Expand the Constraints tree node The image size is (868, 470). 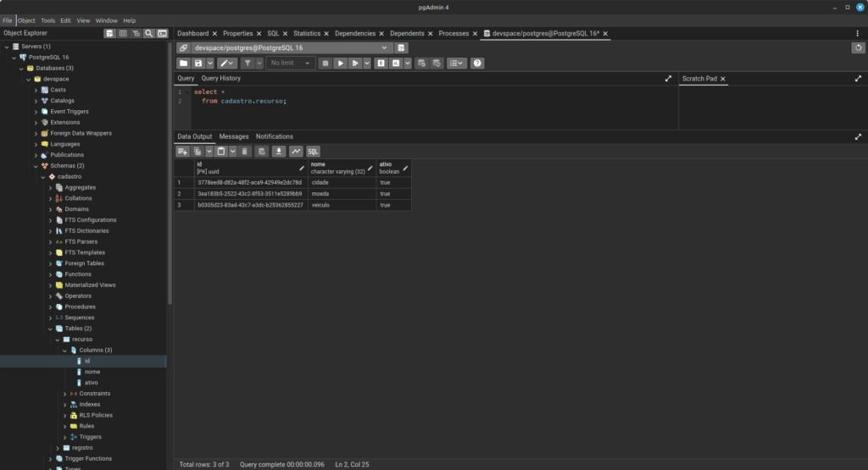[64, 394]
